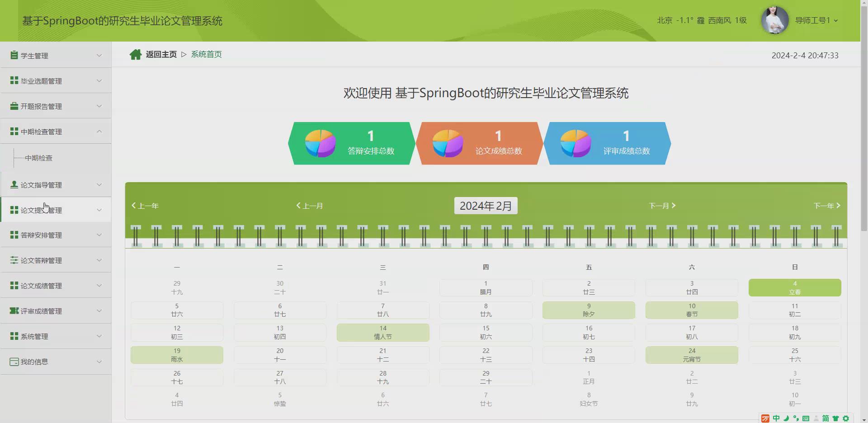Open the 中 language indicator in system tray

click(776, 418)
